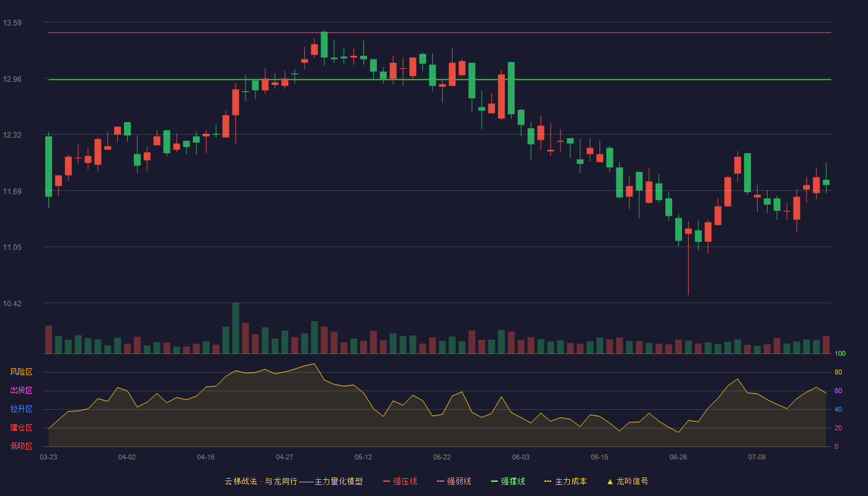Click the 10.42 price axis label
This screenshot has height=496, width=868.
coord(12,303)
